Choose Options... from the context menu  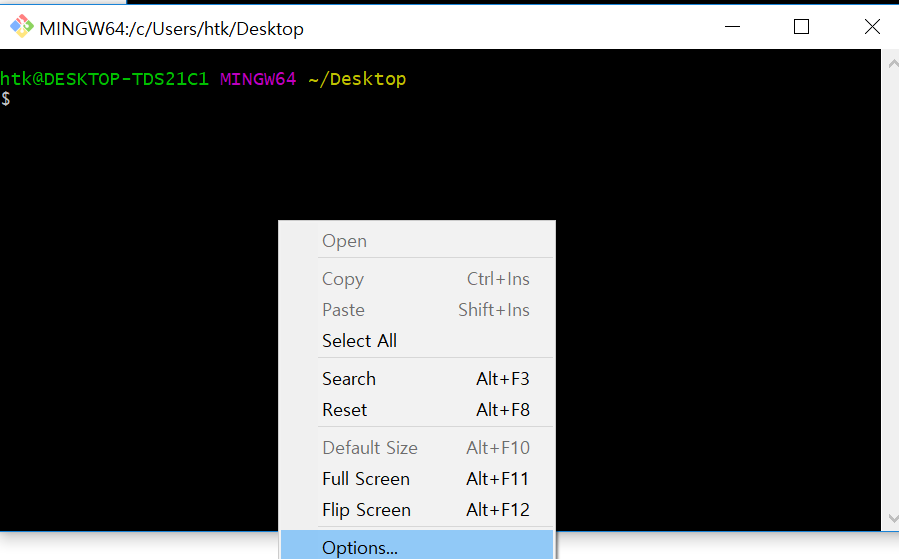pyautogui.click(x=417, y=546)
